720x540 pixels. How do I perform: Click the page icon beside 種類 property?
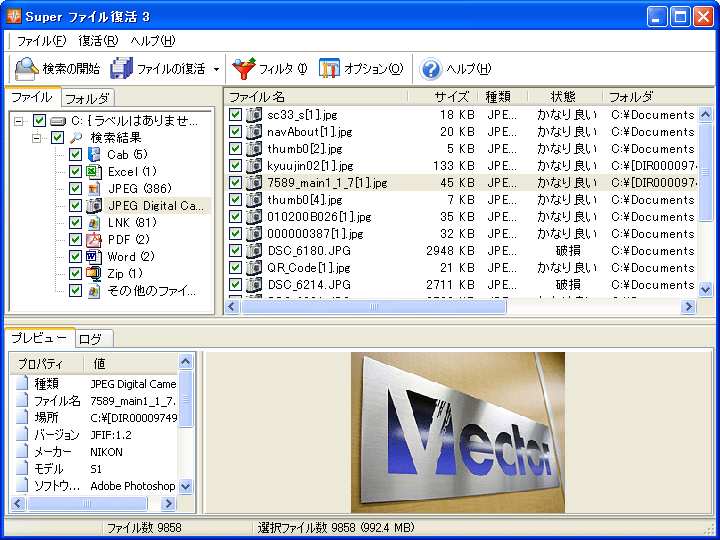(x=22, y=383)
